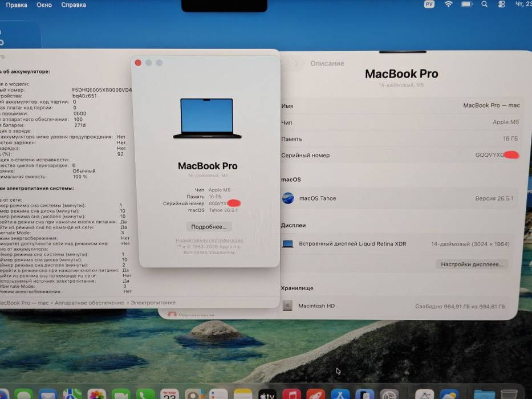Open the Нормативная сертификация link
The height and width of the screenshot is (399, 532).
[x=209, y=241]
